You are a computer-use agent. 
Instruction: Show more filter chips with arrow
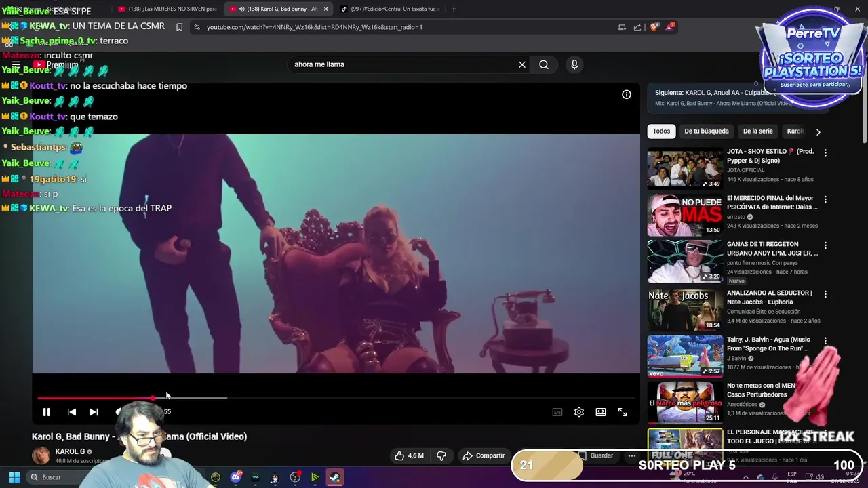(x=818, y=132)
